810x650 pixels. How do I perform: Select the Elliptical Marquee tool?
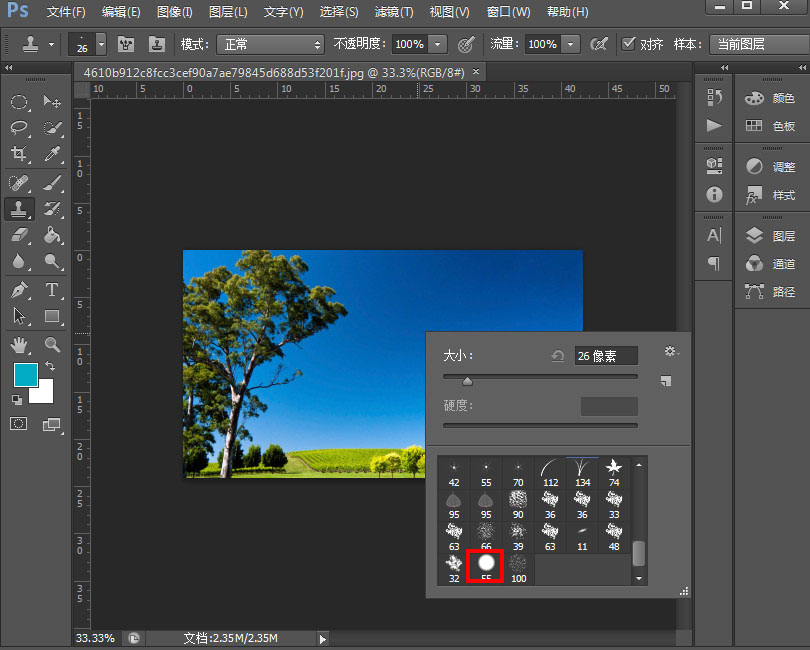pos(20,102)
